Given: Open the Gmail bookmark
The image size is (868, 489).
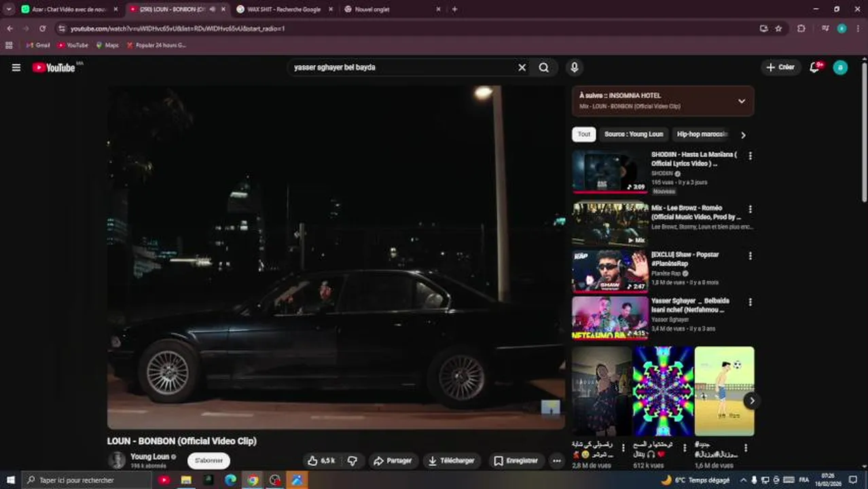Looking at the screenshot, I should [x=38, y=46].
